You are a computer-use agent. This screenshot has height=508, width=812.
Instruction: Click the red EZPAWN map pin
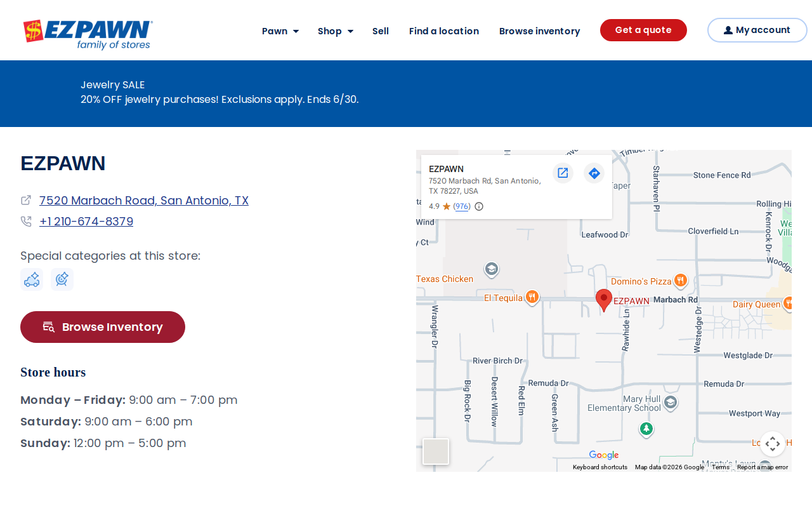[x=604, y=300]
